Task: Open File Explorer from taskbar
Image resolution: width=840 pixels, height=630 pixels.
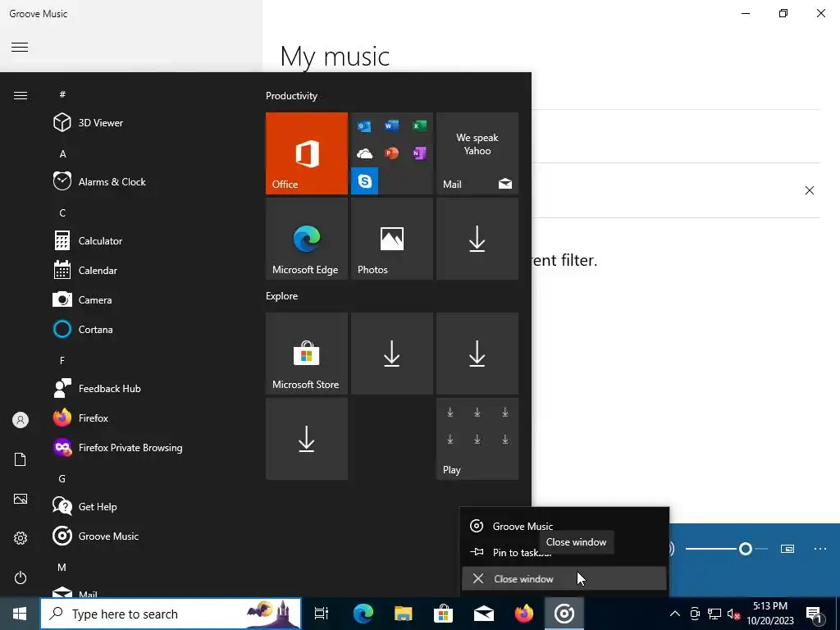Action: [404, 614]
